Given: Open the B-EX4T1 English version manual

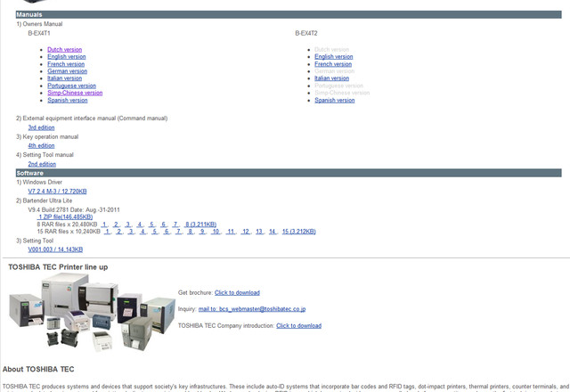Looking at the screenshot, I should click(67, 57).
